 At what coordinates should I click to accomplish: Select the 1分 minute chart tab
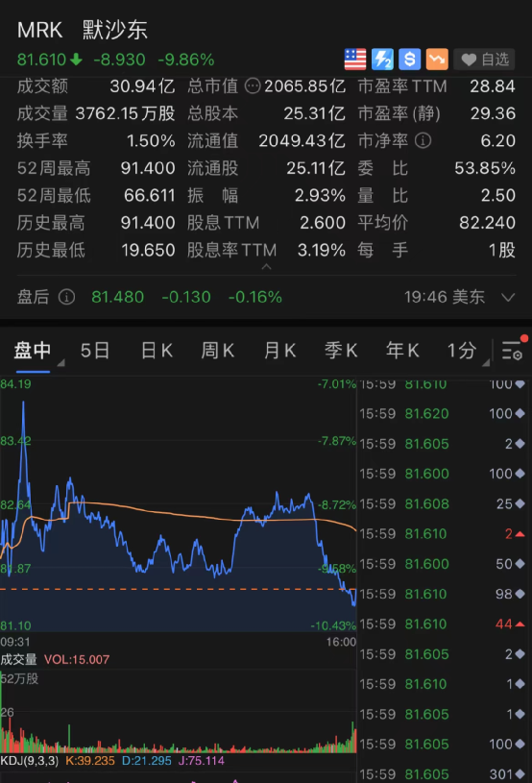coord(461,351)
